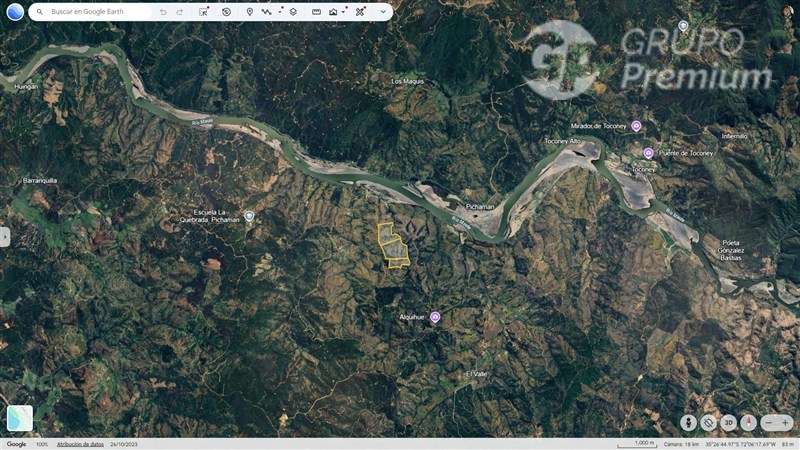Viewport: 800px width, 450px height.
Task: Click the Los Maquis place label
Action: tap(408, 81)
